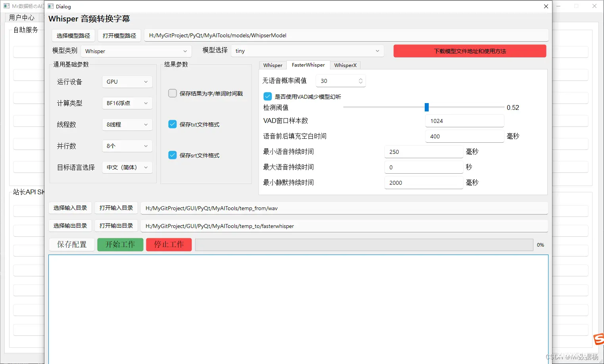Switch to the Whisper tab
Screen dimensions: 604x364
click(273, 65)
